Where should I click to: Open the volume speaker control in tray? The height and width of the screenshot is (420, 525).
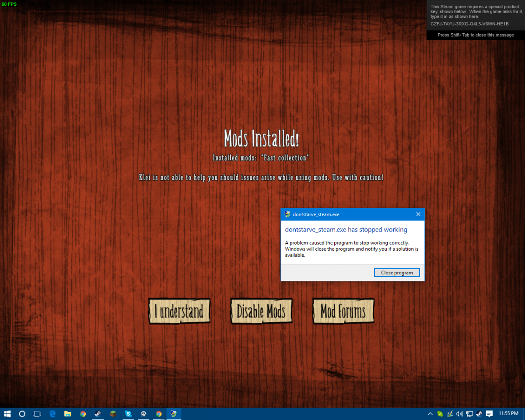tap(459, 413)
